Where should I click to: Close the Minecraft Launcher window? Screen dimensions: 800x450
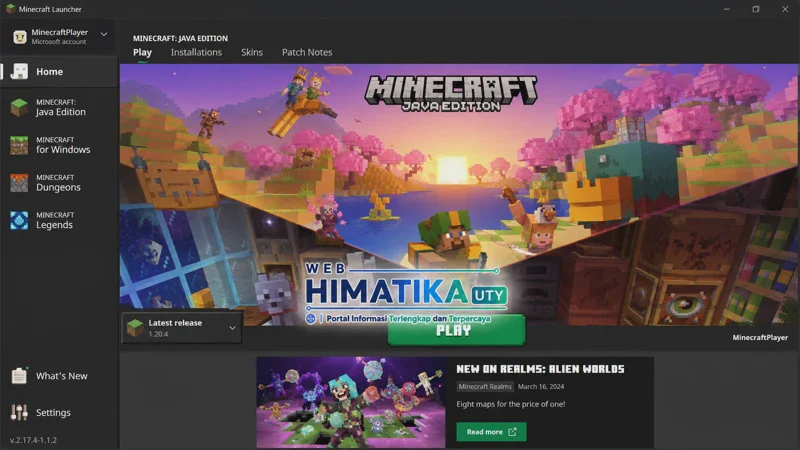pos(785,9)
